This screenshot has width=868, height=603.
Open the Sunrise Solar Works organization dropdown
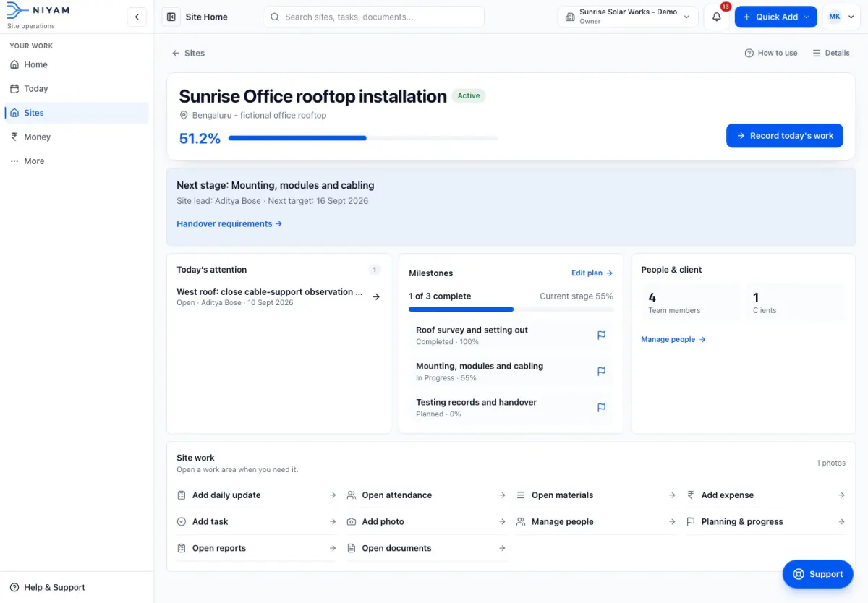628,17
